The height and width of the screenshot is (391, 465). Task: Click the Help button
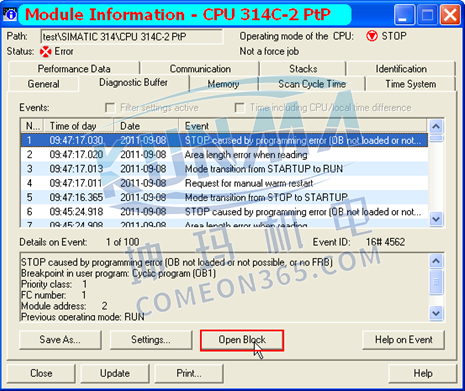click(x=423, y=373)
